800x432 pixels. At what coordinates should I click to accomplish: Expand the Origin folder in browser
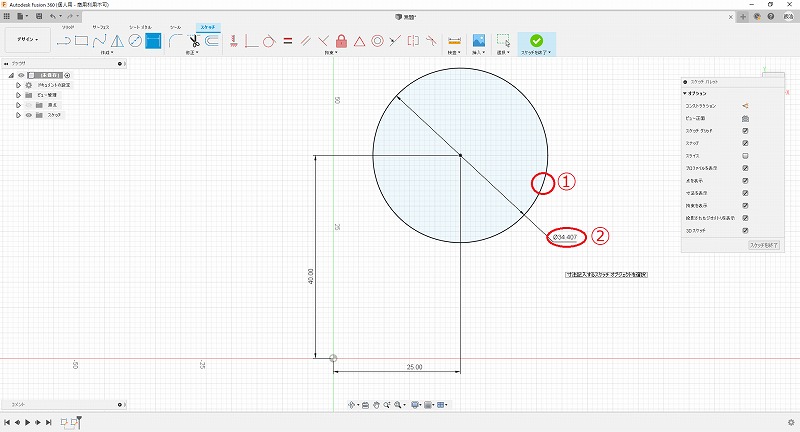[18, 105]
